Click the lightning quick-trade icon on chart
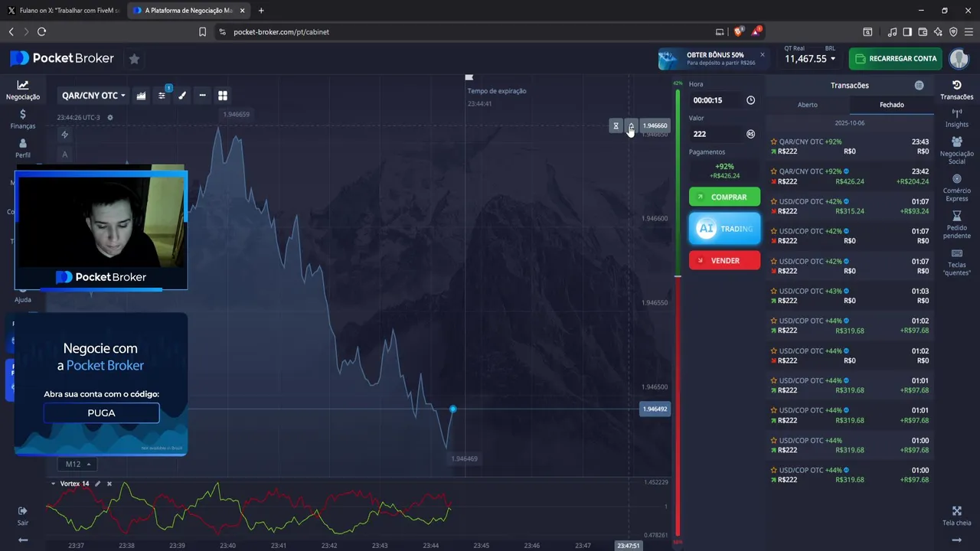Screen dimensions: 980x551 pos(64,135)
